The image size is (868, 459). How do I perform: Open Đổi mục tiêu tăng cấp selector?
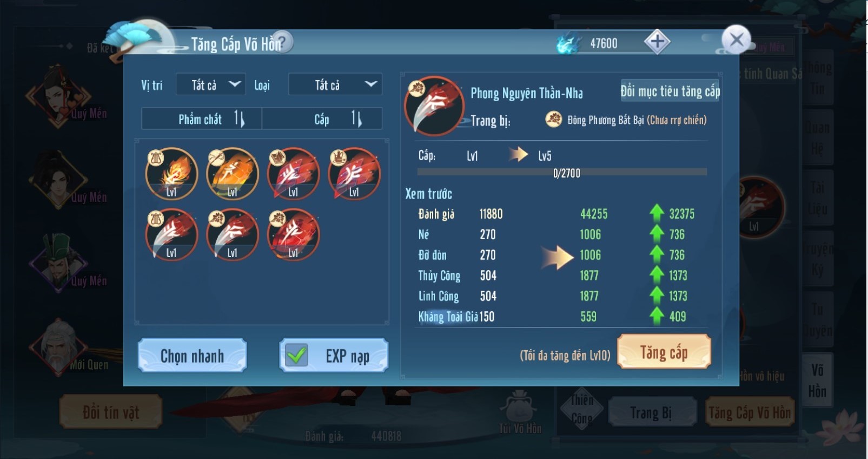670,91
